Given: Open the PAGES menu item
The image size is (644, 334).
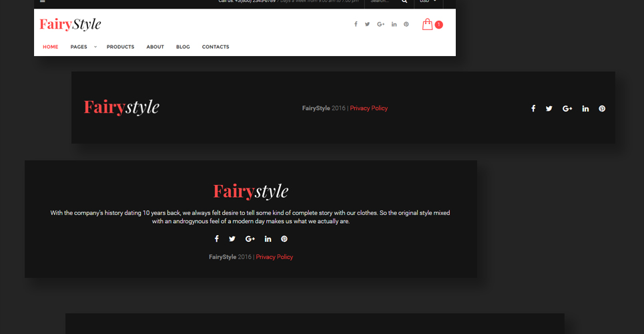Looking at the screenshot, I should pos(79,47).
